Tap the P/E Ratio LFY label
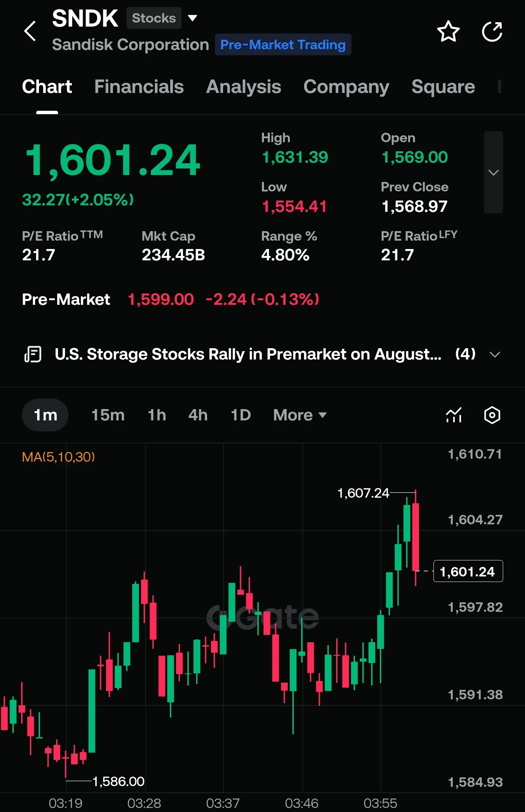 (x=419, y=236)
